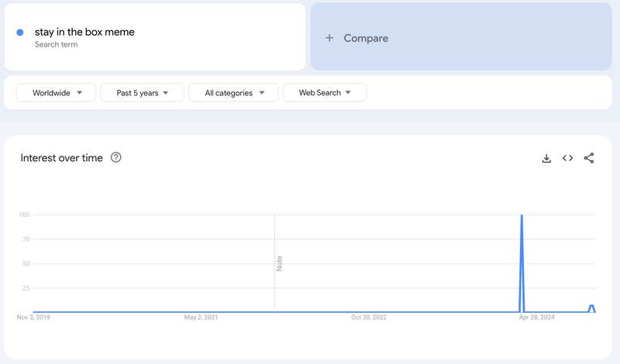Select the small spike at chart's right end
620x364 pixels.
click(x=591, y=307)
